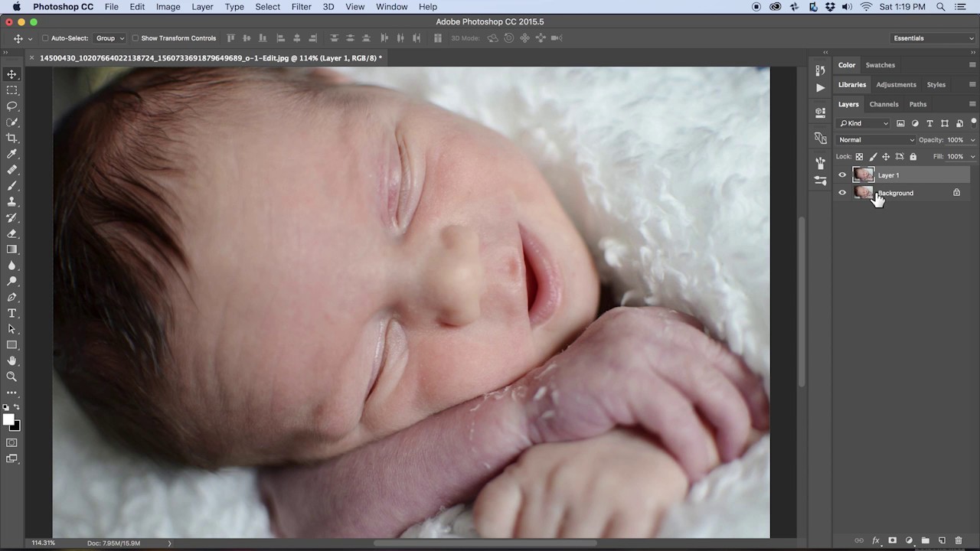Create a new layer with the bottom icon
980x551 pixels.
point(942,541)
